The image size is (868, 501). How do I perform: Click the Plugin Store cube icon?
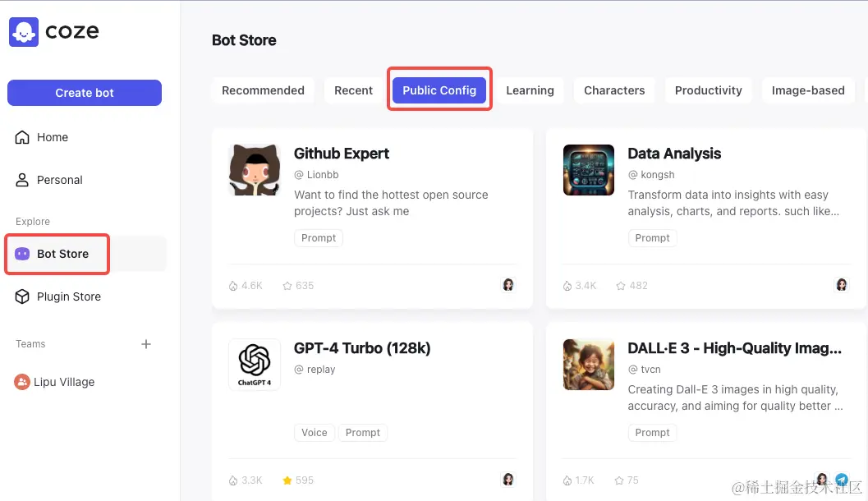tap(22, 296)
